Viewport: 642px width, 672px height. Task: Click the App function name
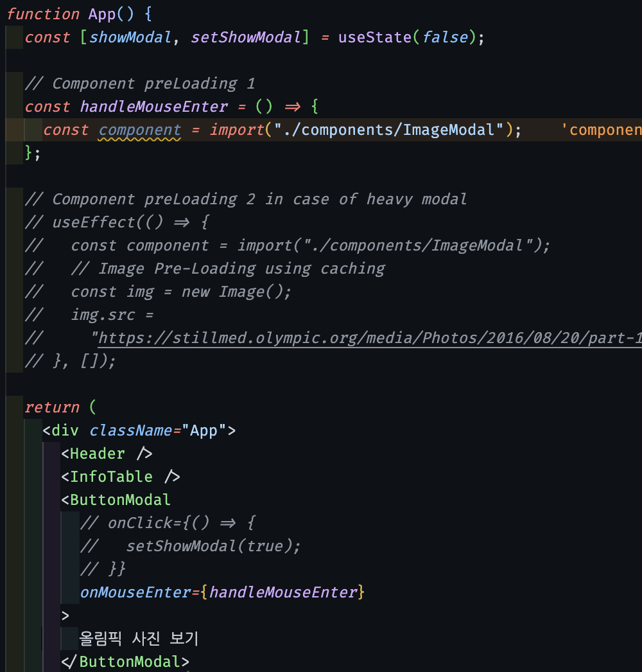click(x=102, y=14)
